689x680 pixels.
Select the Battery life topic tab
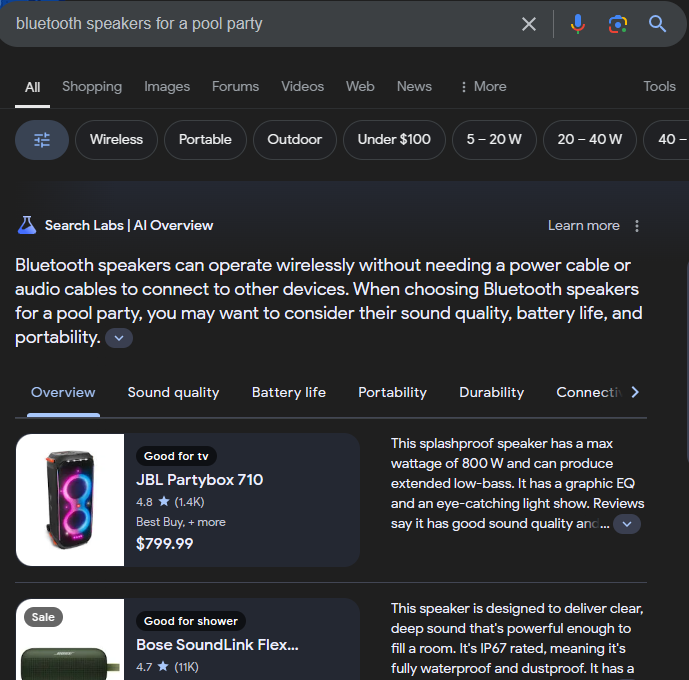(289, 392)
